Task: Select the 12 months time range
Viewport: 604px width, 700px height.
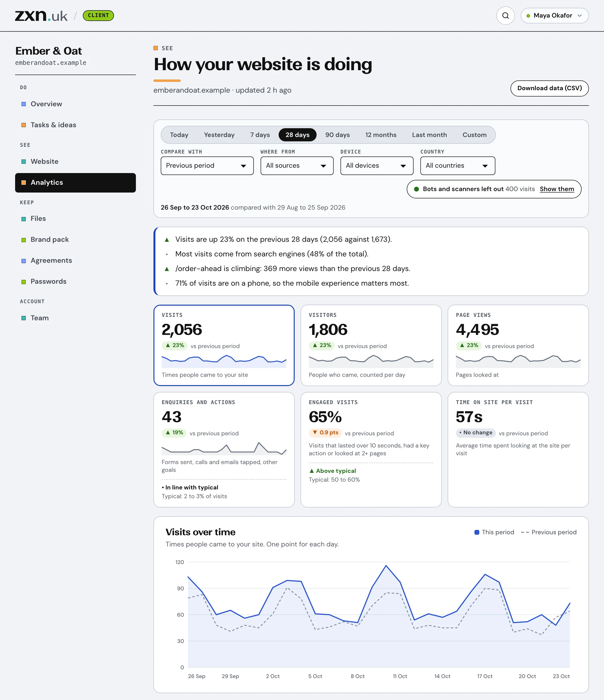Action: pos(381,135)
